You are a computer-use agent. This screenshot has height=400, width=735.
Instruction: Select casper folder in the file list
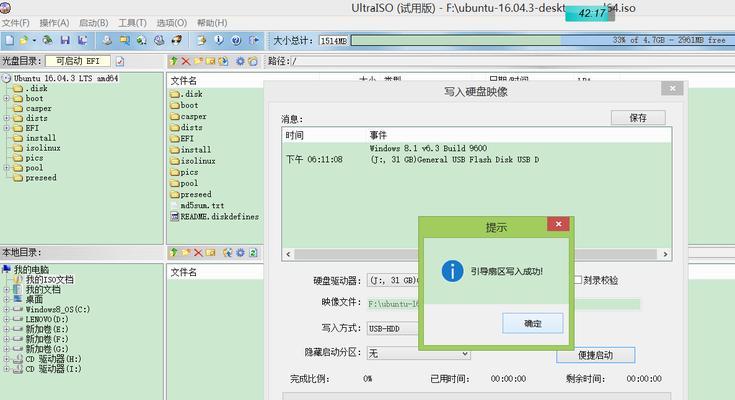coord(188,116)
